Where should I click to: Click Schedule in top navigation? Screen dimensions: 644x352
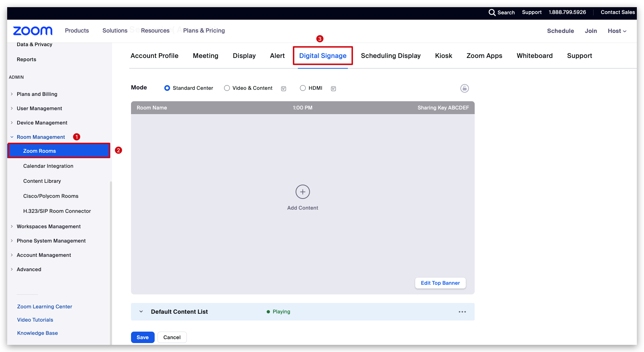[560, 31]
